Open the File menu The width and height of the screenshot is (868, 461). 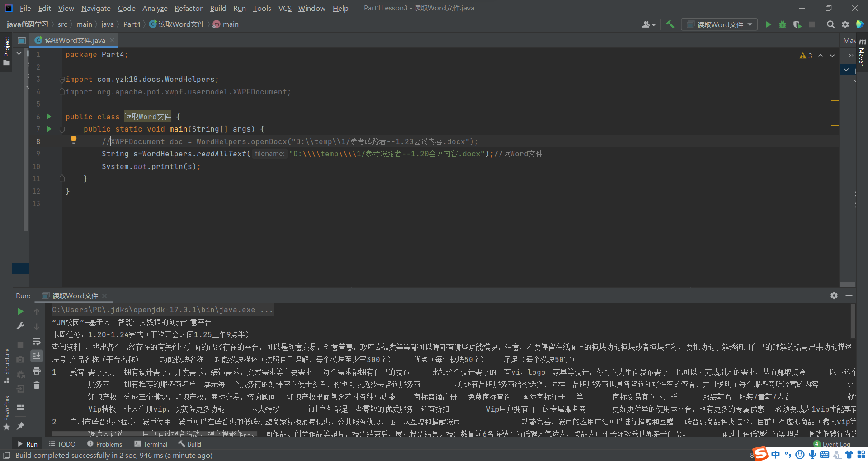tap(25, 8)
